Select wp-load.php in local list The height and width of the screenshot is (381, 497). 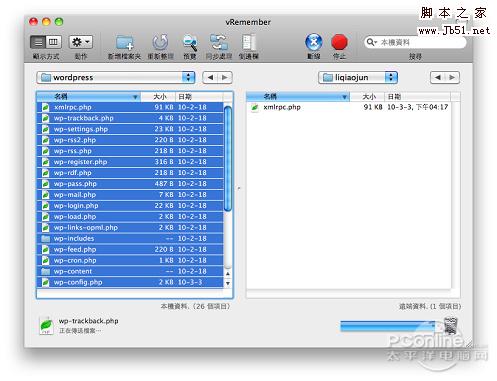130,217
